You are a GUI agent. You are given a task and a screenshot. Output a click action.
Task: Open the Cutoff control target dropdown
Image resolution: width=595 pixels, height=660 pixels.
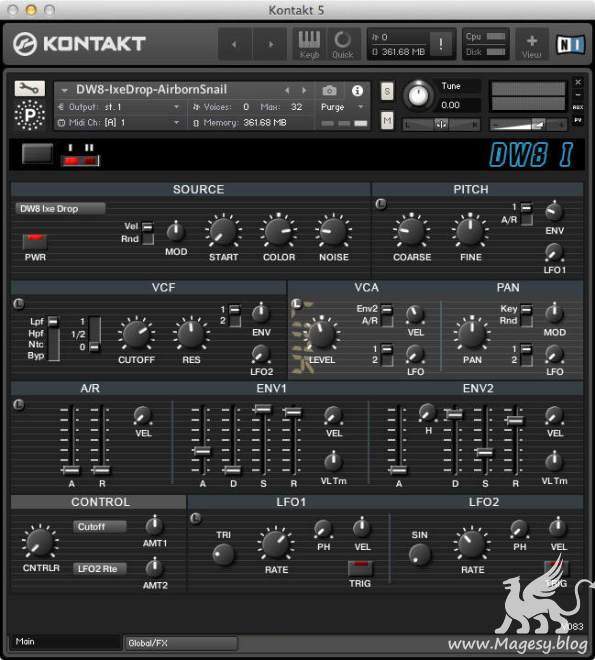click(100, 527)
